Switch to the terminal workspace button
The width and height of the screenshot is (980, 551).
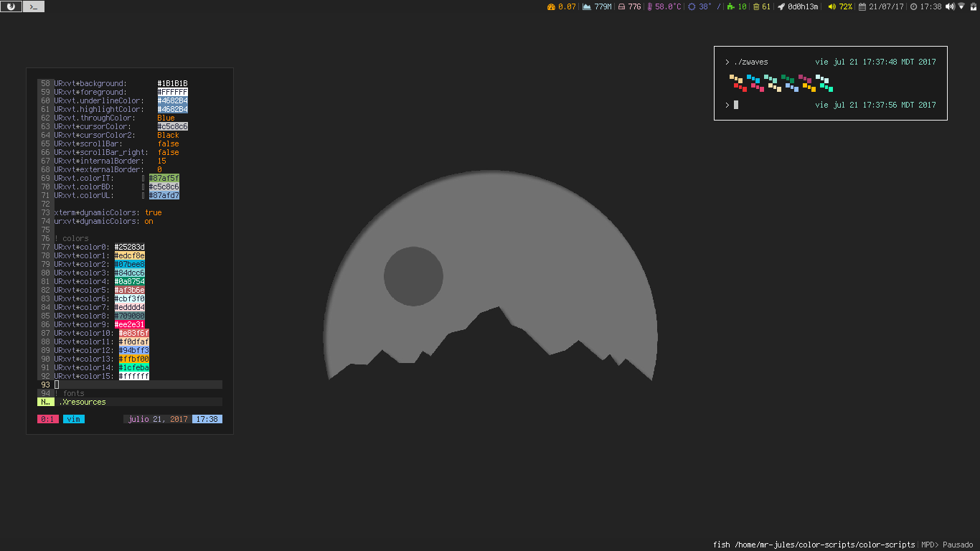34,6
